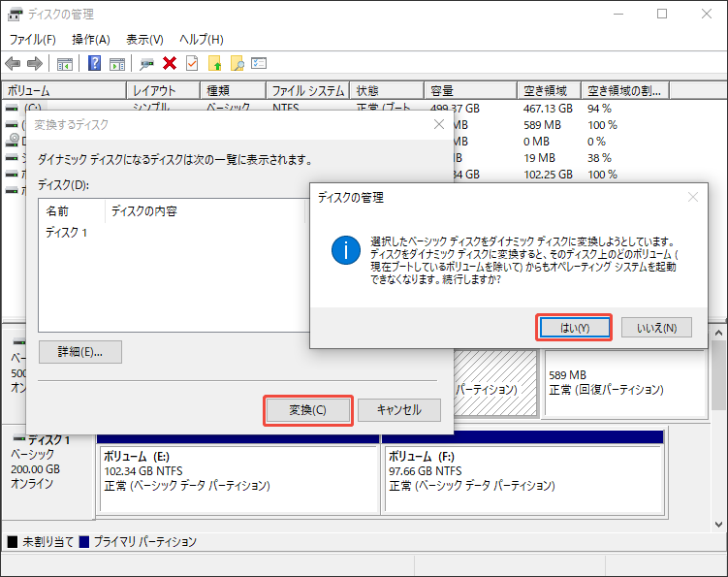Click the checkmark properties toolbar icon
The height and width of the screenshot is (577, 728).
click(x=192, y=63)
